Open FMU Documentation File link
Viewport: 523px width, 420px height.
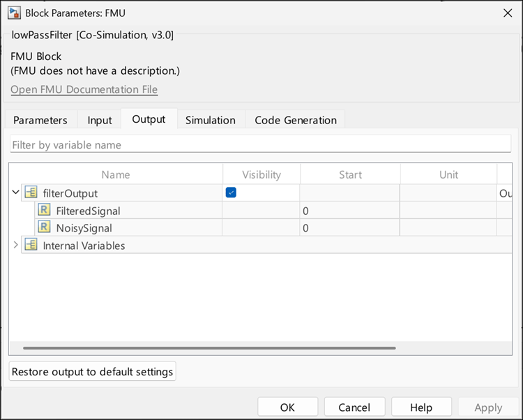(84, 90)
